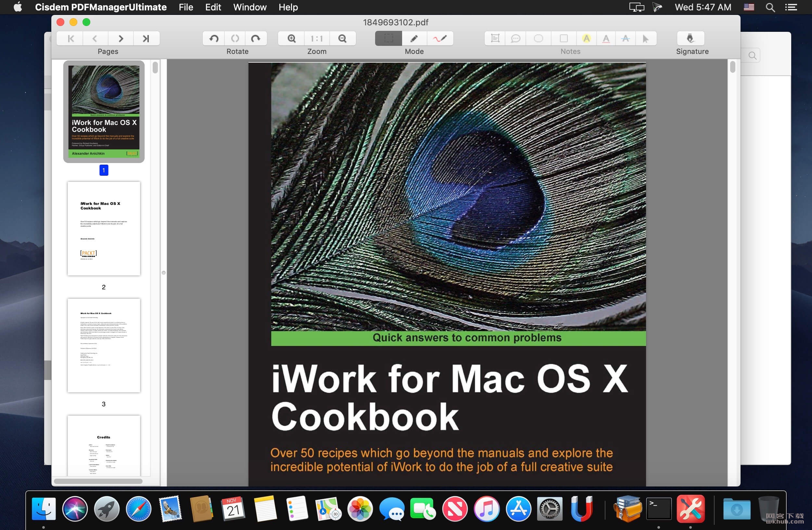Switch to the freehand draw mode
The image size is (812, 530).
(x=440, y=39)
